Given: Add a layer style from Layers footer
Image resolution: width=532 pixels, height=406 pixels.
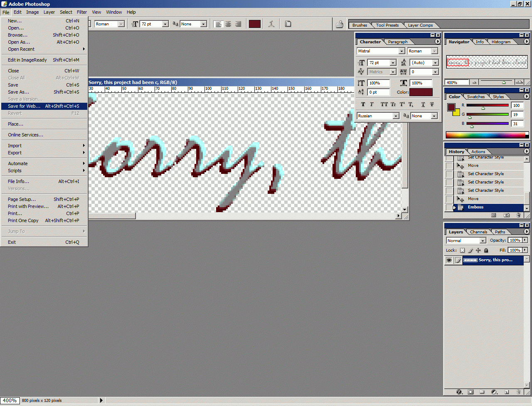Looking at the screenshot, I should pyautogui.click(x=459, y=392).
